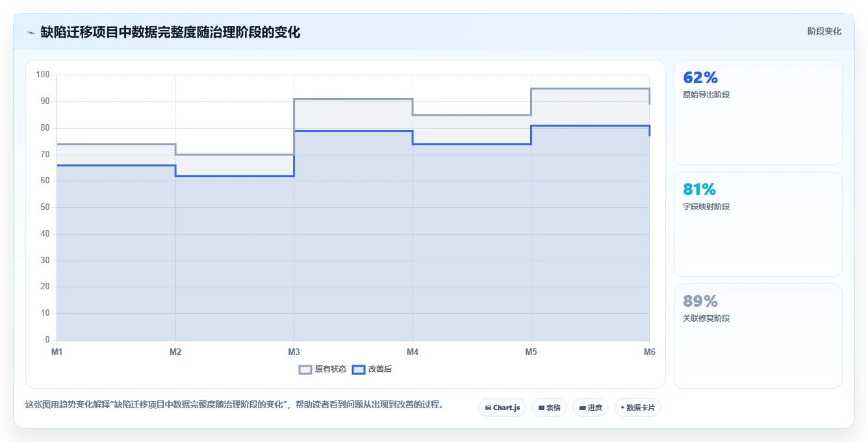Click the 字段映射阶段 caption text
Viewport: 868px width, 442px height.
click(706, 207)
